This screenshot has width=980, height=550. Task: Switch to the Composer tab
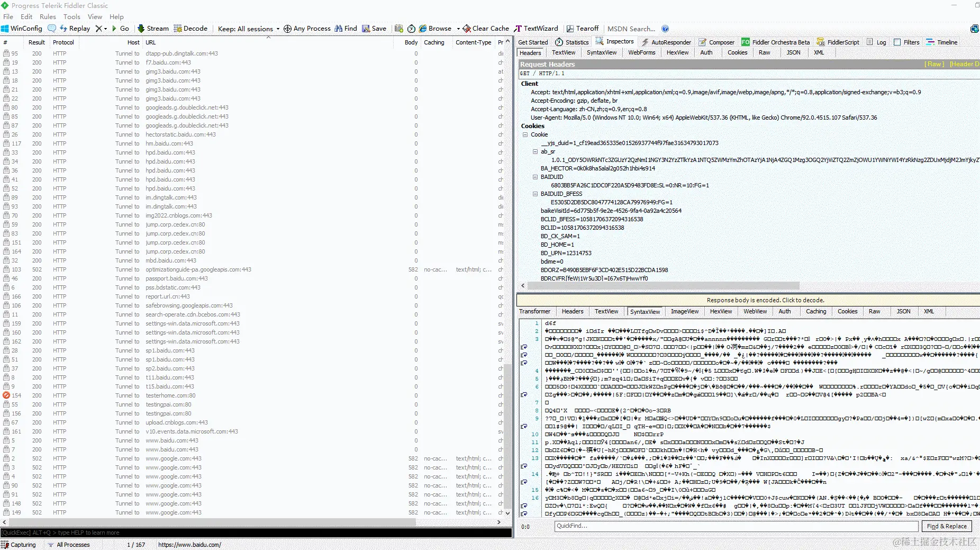pyautogui.click(x=716, y=42)
